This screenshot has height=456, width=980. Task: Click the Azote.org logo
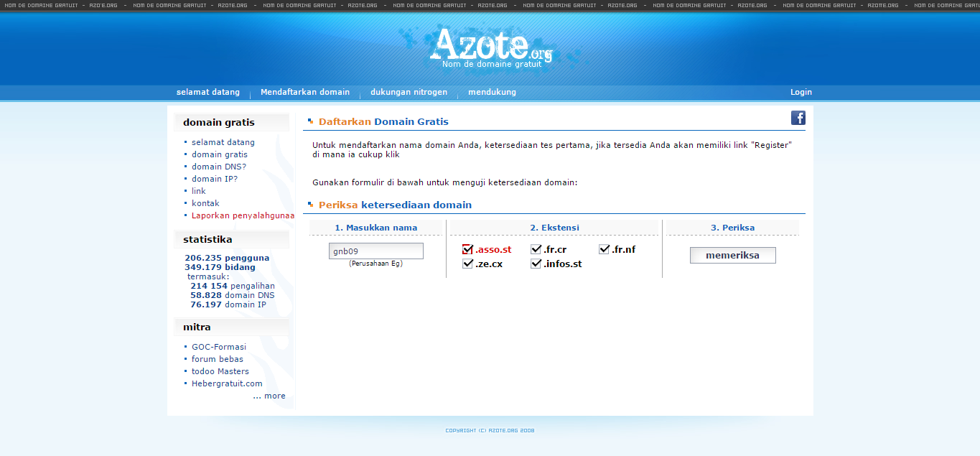pos(491,47)
